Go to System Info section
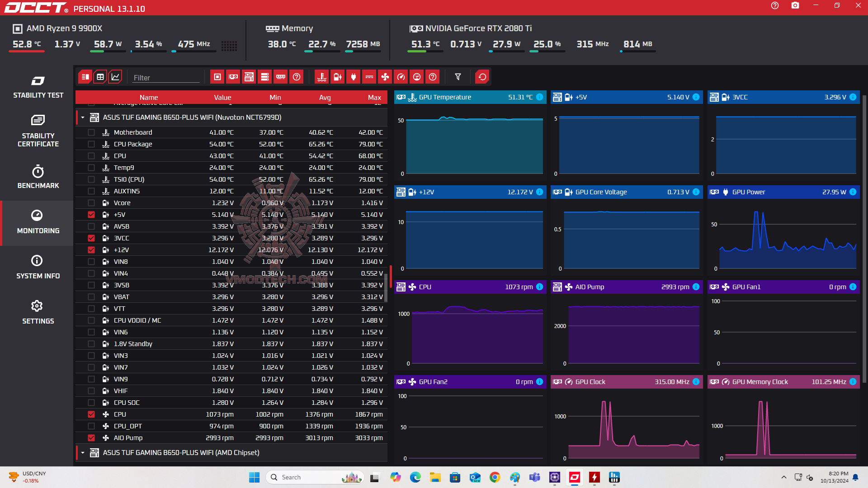The image size is (868, 488). 38,267
